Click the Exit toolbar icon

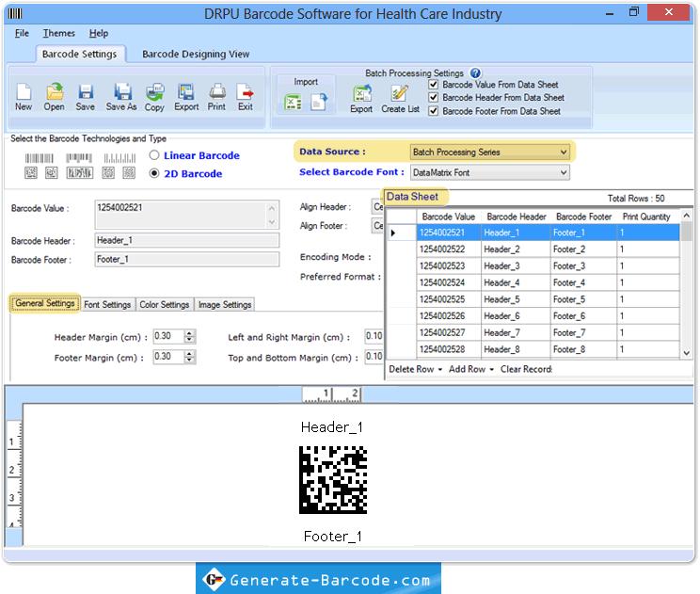pos(245,91)
